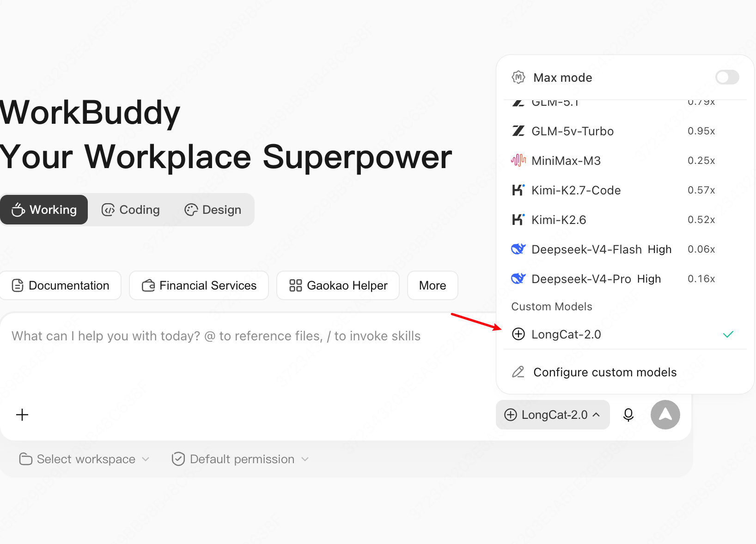
Task: Click the Financial Services wallet icon
Action: 148,285
